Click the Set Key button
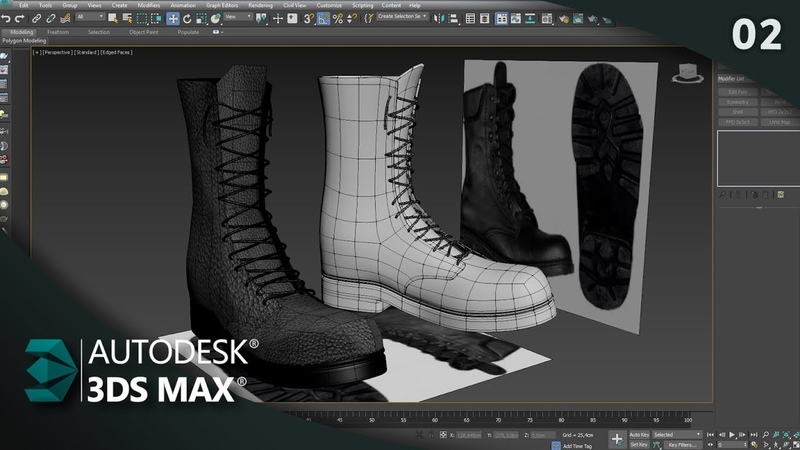 coord(638,444)
